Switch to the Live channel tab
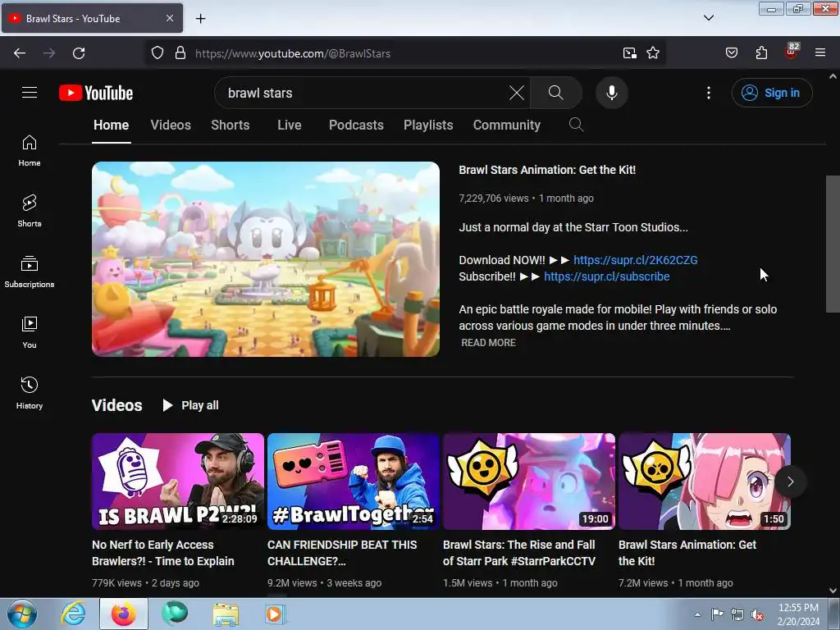Viewport: 840px width, 630px height. [290, 125]
